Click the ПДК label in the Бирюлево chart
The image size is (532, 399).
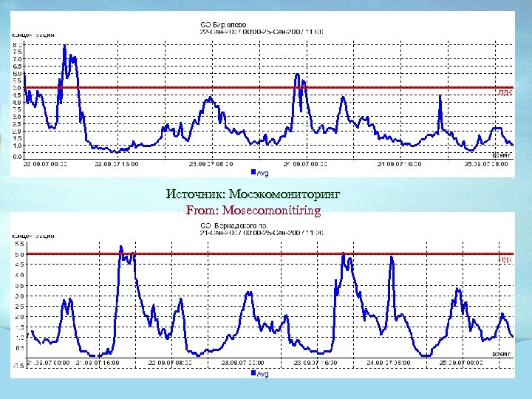tap(505, 93)
